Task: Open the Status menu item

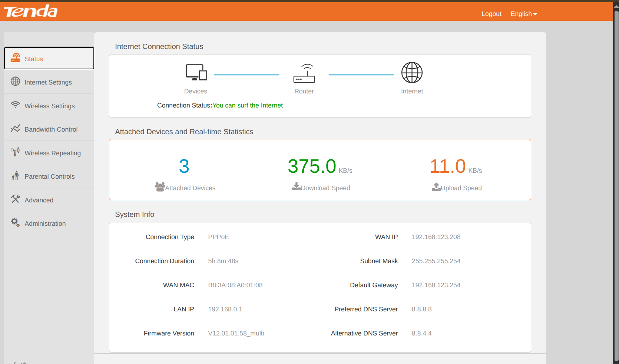Action: (49, 58)
